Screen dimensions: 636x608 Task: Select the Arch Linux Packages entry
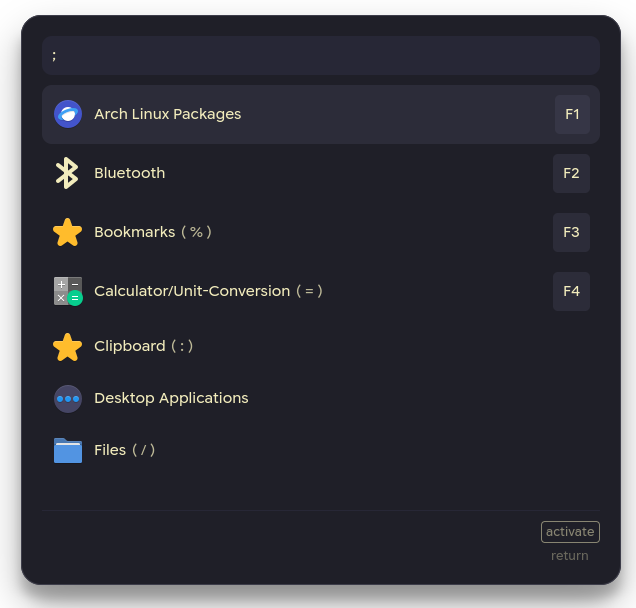coord(168,114)
